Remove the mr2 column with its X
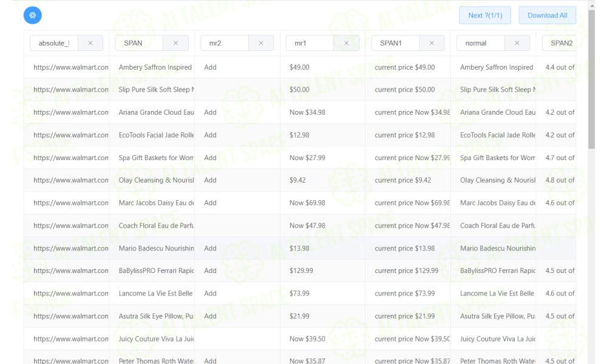Viewport: 607px width, 364px height. [x=261, y=43]
